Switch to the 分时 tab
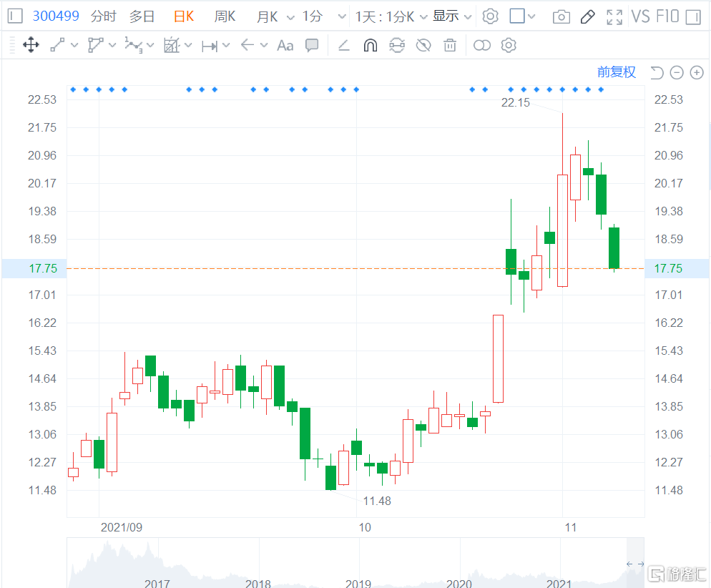Screen dimensions: 711x588 (104, 16)
